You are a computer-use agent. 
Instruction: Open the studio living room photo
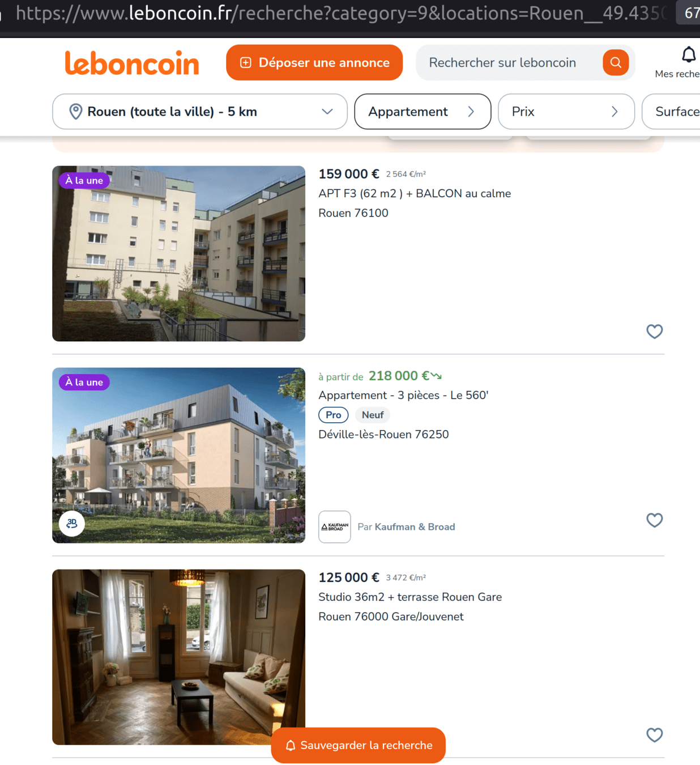click(178, 657)
